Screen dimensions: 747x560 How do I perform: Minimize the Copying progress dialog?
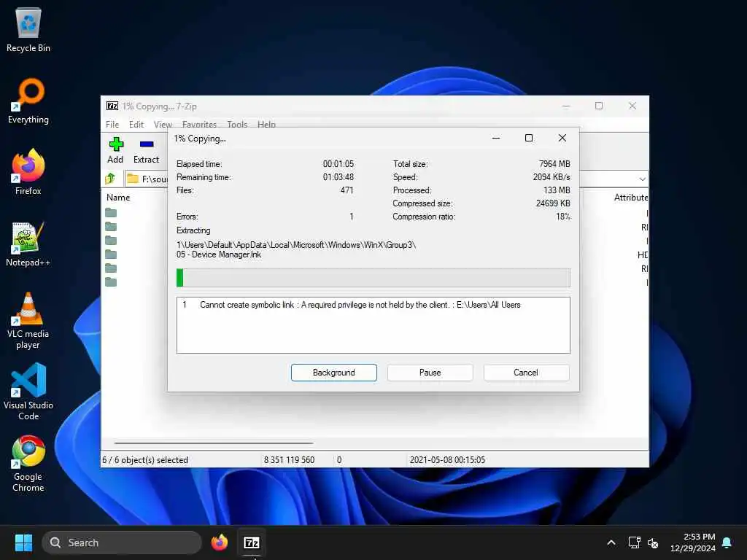coord(496,138)
